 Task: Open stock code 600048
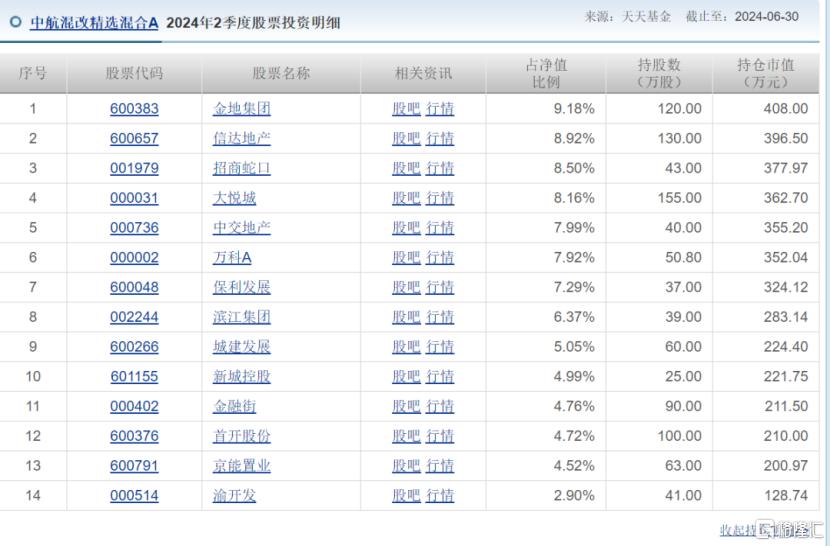pos(134,287)
